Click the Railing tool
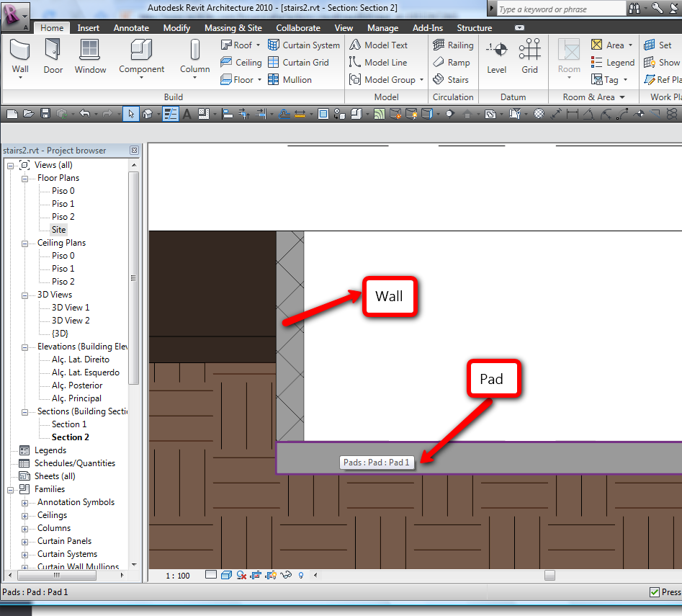Image resolution: width=682 pixels, height=616 pixels. tap(453, 45)
